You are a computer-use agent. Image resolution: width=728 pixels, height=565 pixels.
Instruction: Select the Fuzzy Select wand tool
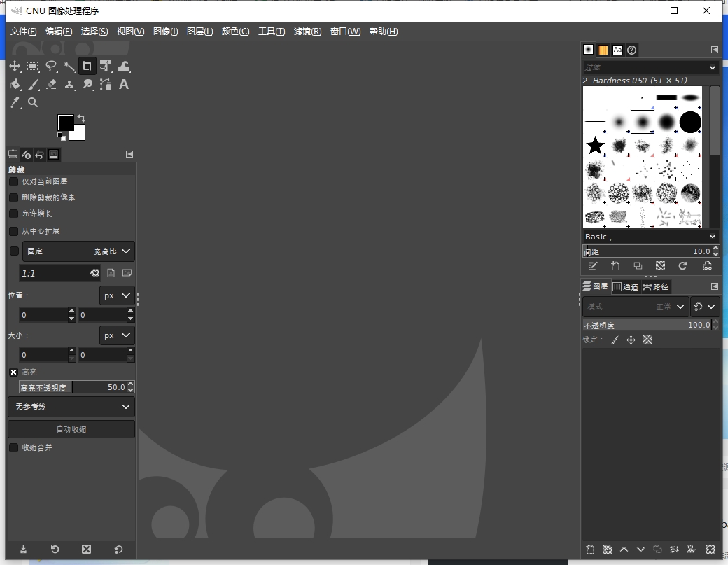click(x=69, y=66)
